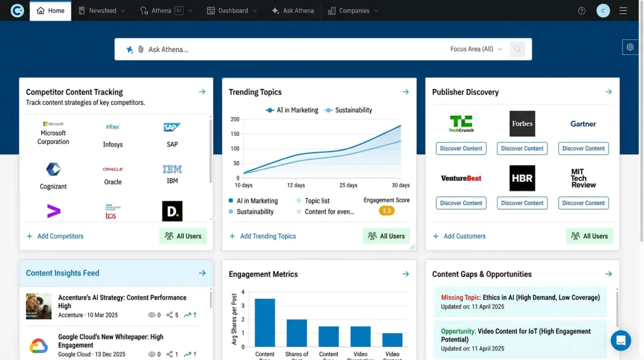Open Competitor Content Tracking arrow

pos(202,92)
